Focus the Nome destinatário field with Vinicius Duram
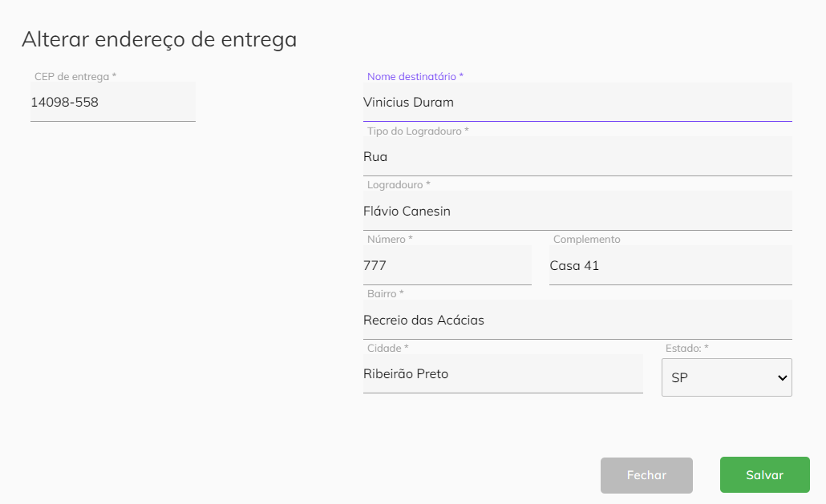The width and height of the screenshot is (826, 504). (x=577, y=102)
